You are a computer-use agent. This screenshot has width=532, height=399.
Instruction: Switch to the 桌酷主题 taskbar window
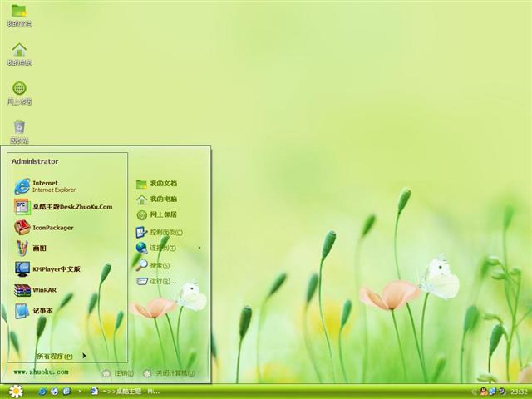pos(125,392)
